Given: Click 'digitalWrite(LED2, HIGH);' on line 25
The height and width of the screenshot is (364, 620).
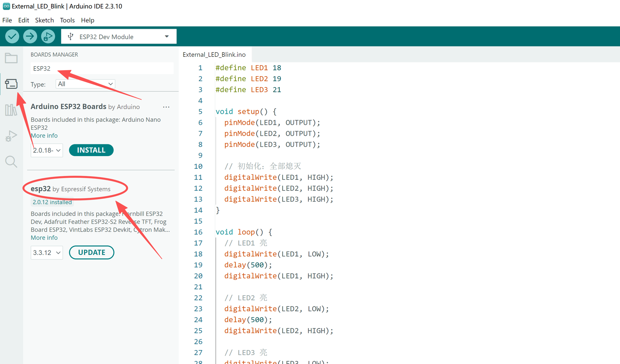Looking at the screenshot, I should tap(279, 331).
